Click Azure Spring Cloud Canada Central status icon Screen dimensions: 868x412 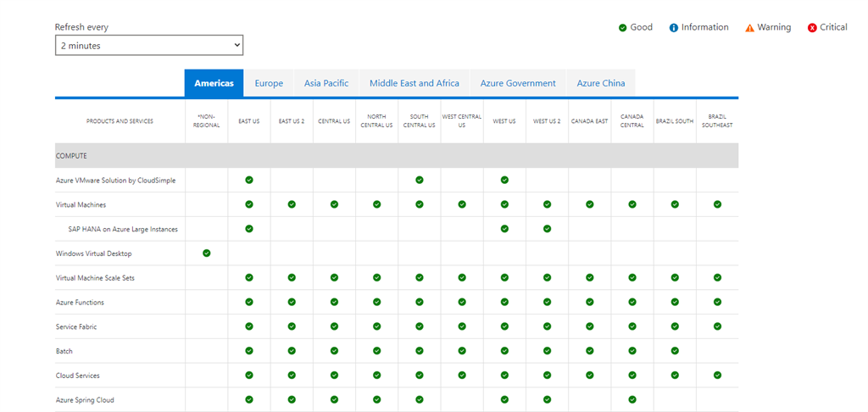point(632,399)
